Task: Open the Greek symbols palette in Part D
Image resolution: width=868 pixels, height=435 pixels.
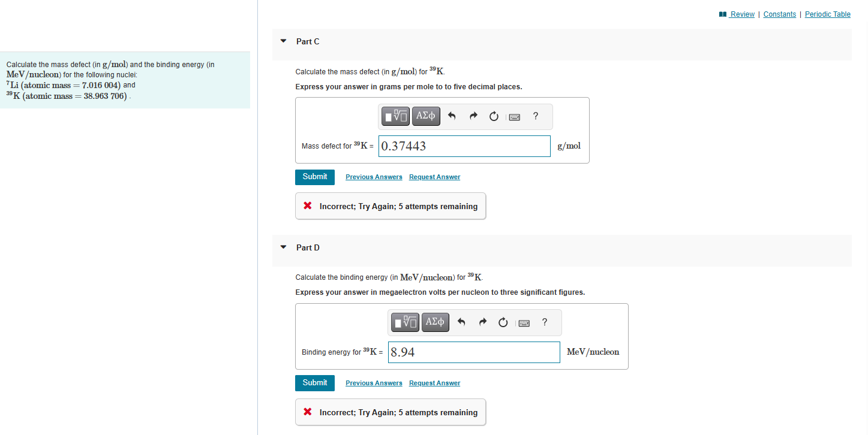Action: 435,322
